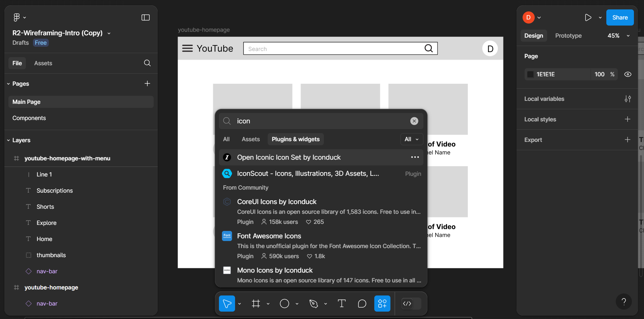644x319 pixels.
Task: Select the Frame tool
Action: point(256,304)
